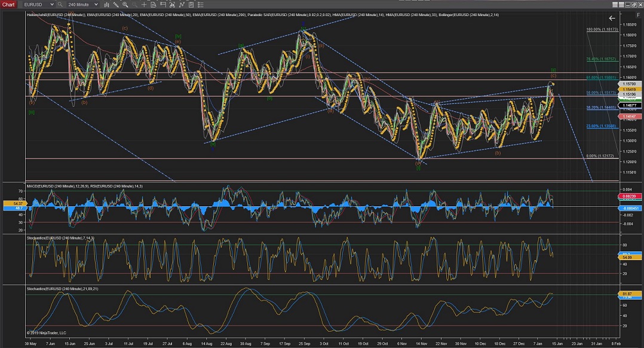Click the first window link square button
The image size is (644, 348).
tap(615, 5)
